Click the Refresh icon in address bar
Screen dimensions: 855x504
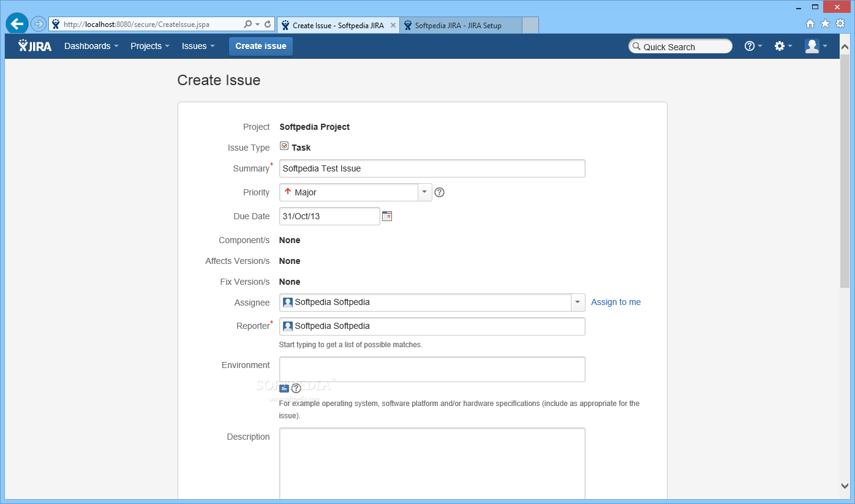point(268,24)
